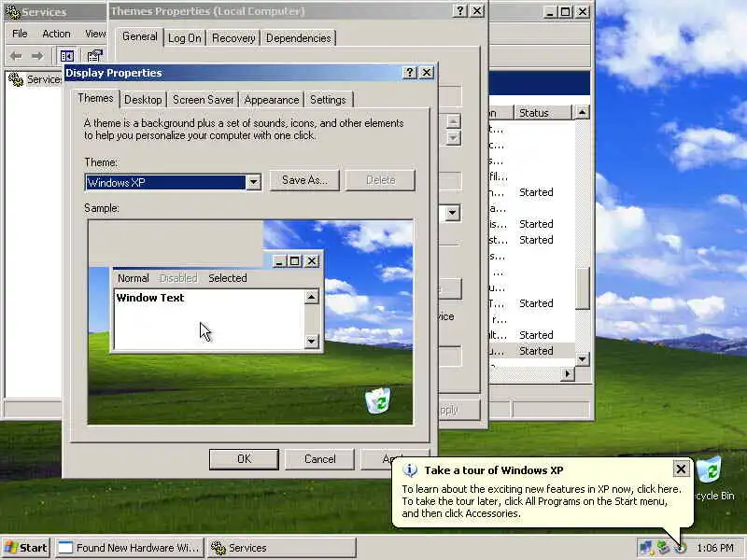Click the help question mark in Display Properties

tap(410, 73)
